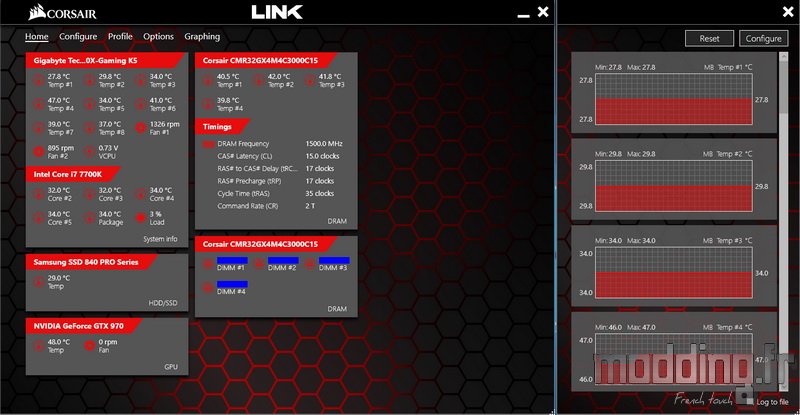The height and width of the screenshot is (415, 800).
Task: Click Samsung SSD Temp icon
Action: pyautogui.click(x=38, y=282)
